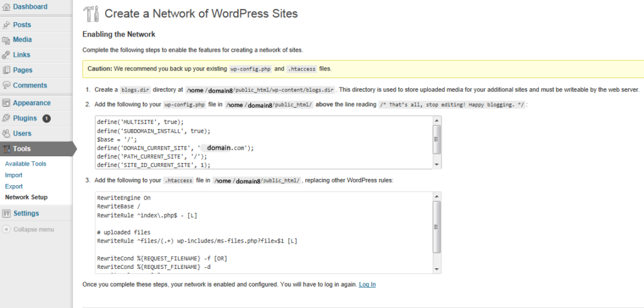Click the Dashboard home icon
The width and height of the screenshot is (644, 308).
(6, 7)
